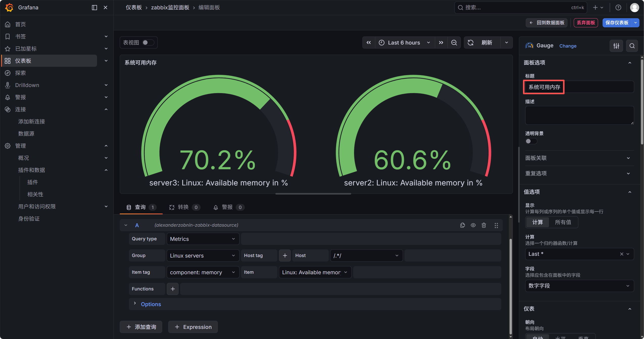Click the Grafana logo icon
644x339 pixels.
click(x=9, y=7)
